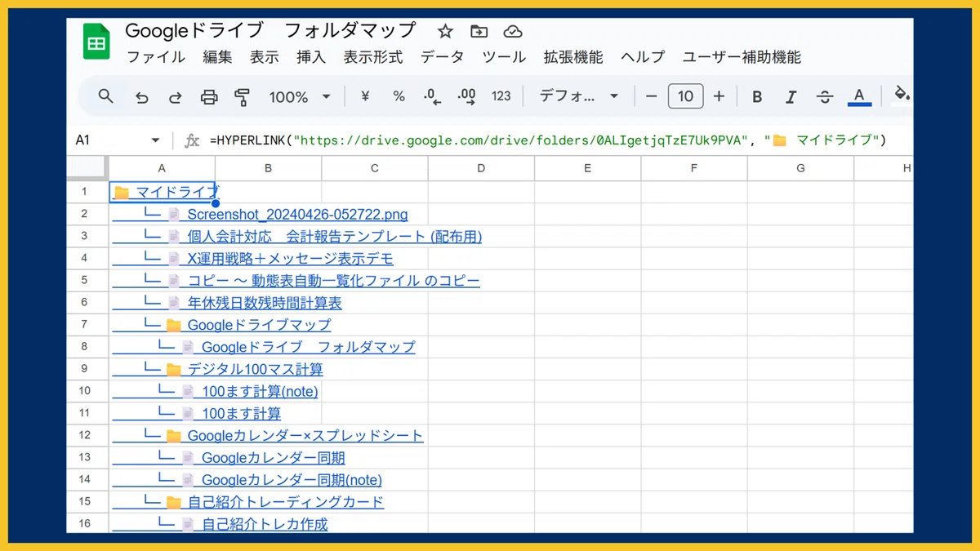Toggle strikethrough formatting

pyautogui.click(x=825, y=97)
